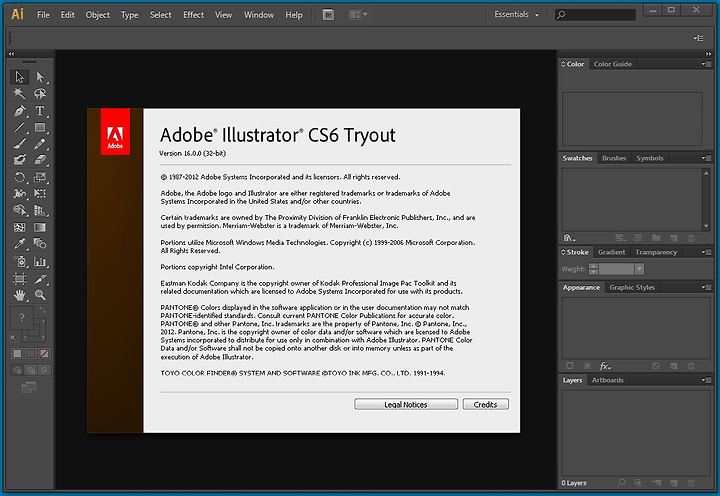Click the Add New Effect fx icon

pos(605,366)
